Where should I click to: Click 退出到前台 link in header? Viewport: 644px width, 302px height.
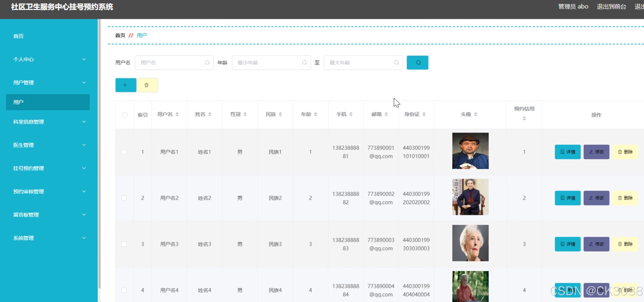coord(611,7)
